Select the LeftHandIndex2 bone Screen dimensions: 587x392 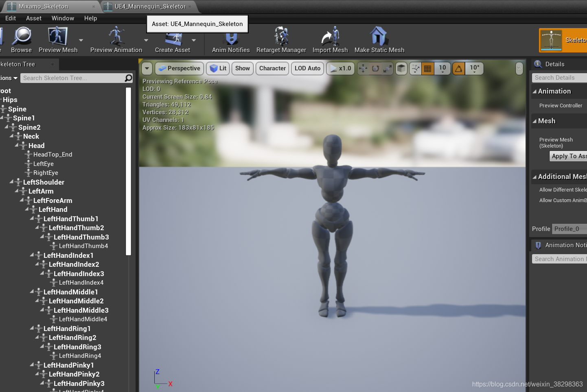pyautogui.click(x=74, y=264)
